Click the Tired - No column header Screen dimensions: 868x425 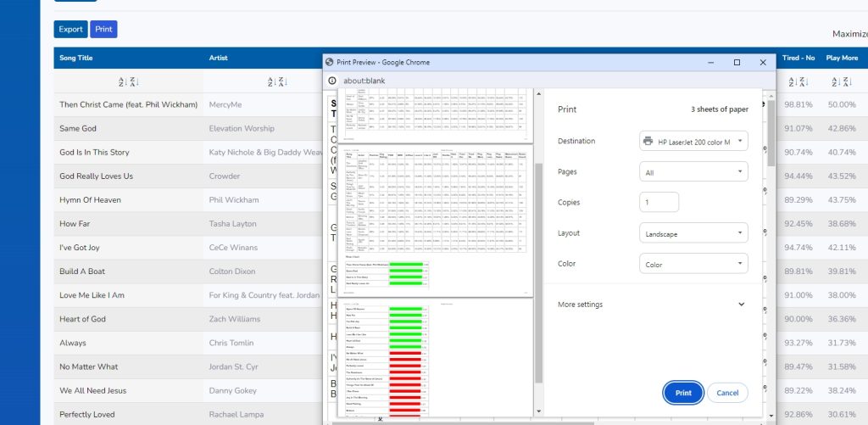click(798, 58)
